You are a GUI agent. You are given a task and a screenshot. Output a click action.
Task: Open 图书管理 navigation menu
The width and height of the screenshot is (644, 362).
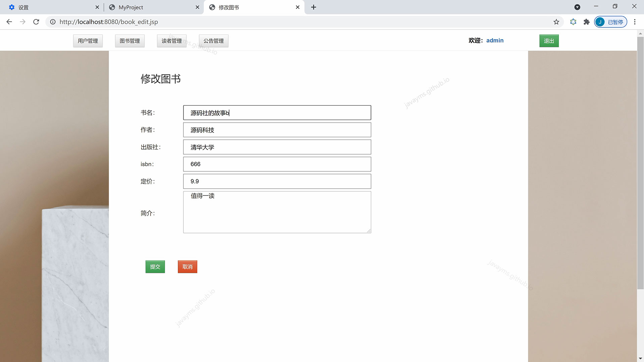click(130, 41)
